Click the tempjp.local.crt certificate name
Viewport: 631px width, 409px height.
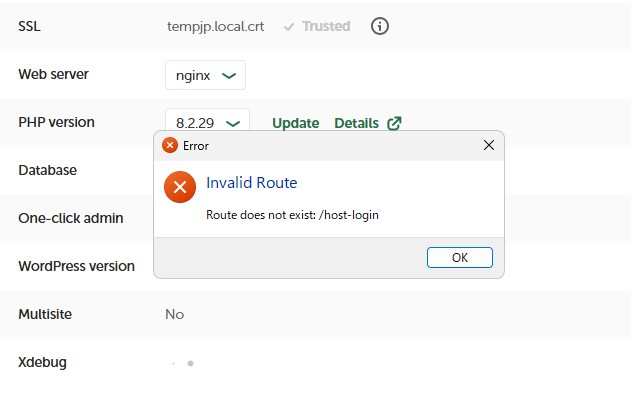click(x=216, y=27)
